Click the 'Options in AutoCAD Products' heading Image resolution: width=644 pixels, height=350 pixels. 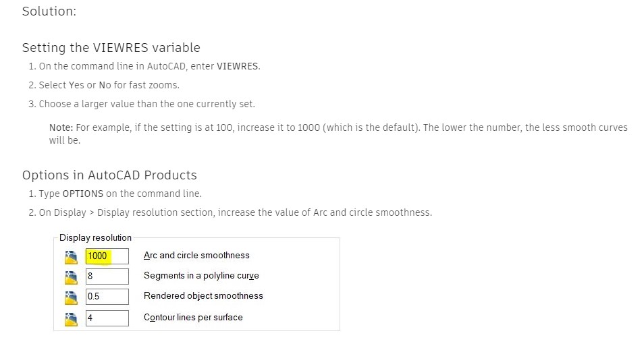109,175
